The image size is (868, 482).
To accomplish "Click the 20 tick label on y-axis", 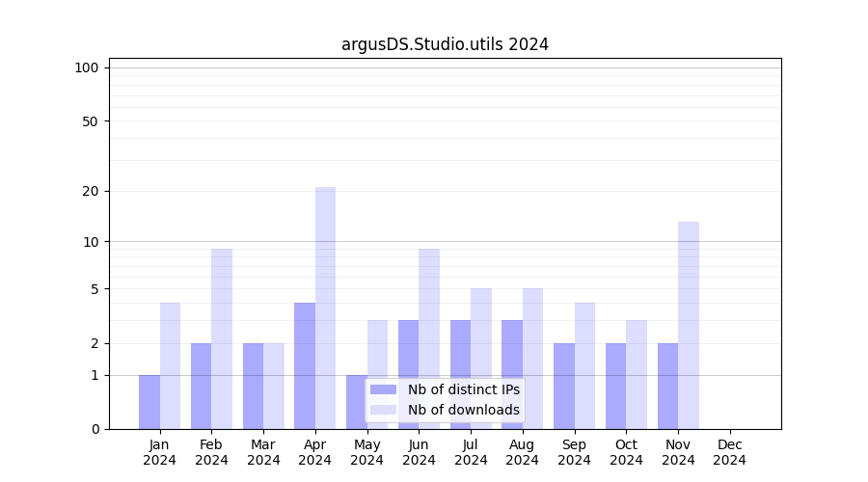I will tap(91, 191).
